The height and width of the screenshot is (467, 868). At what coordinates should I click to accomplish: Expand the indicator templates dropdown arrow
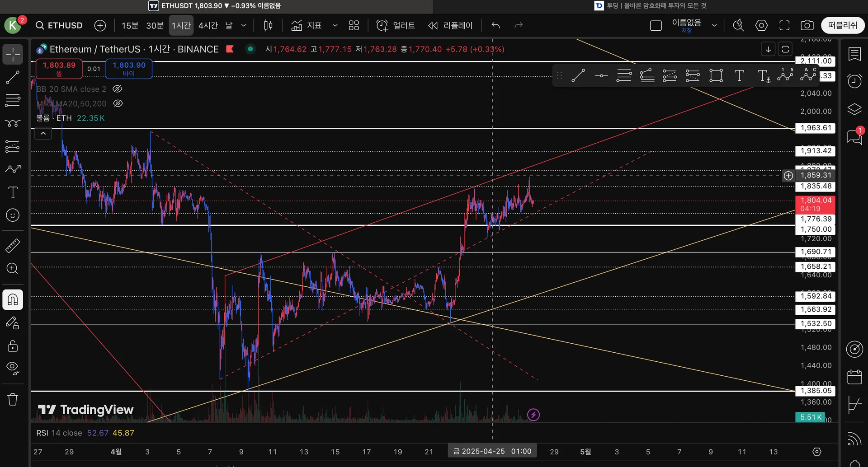pyautogui.click(x=335, y=25)
